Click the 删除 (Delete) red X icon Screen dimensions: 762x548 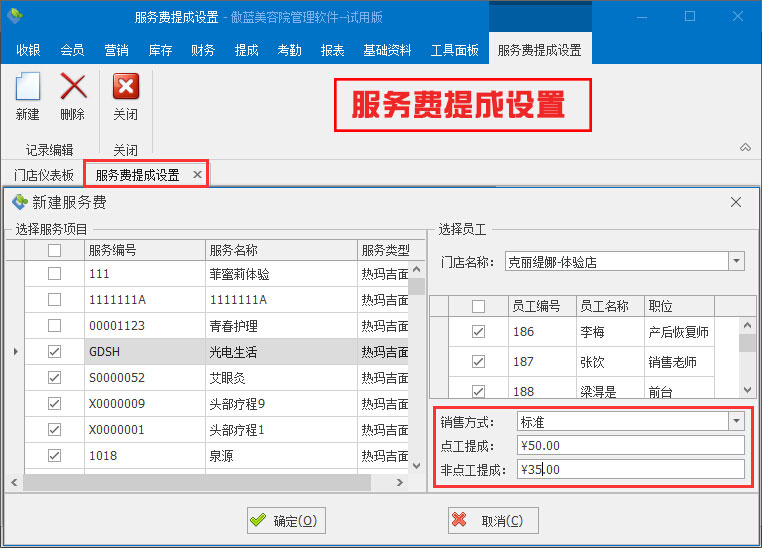click(x=73, y=96)
